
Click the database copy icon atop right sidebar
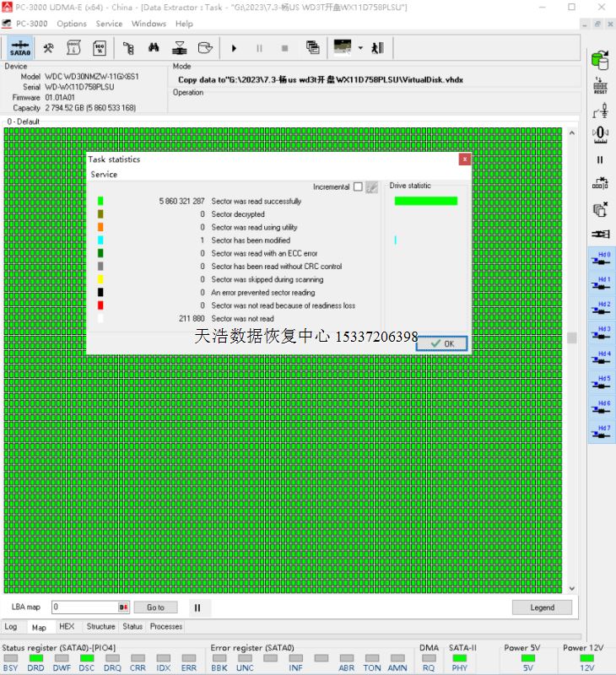tap(600, 60)
